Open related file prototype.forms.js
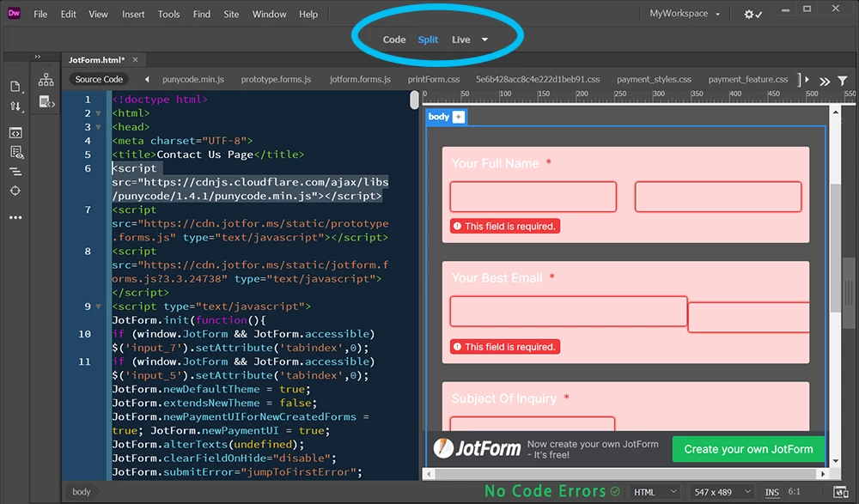Image resolution: width=859 pixels, height=504 pixels. coord(276,80)
